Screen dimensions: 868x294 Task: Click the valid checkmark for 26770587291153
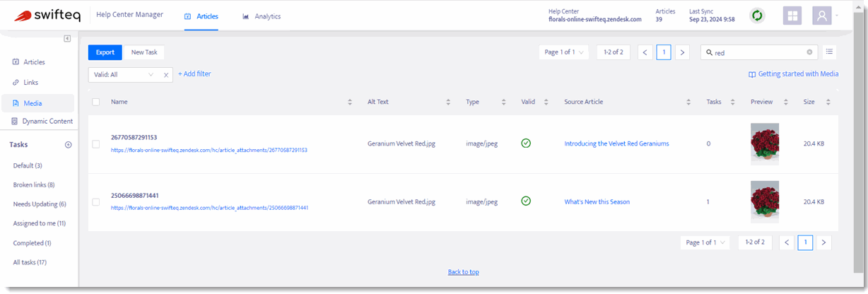point(526,143)
